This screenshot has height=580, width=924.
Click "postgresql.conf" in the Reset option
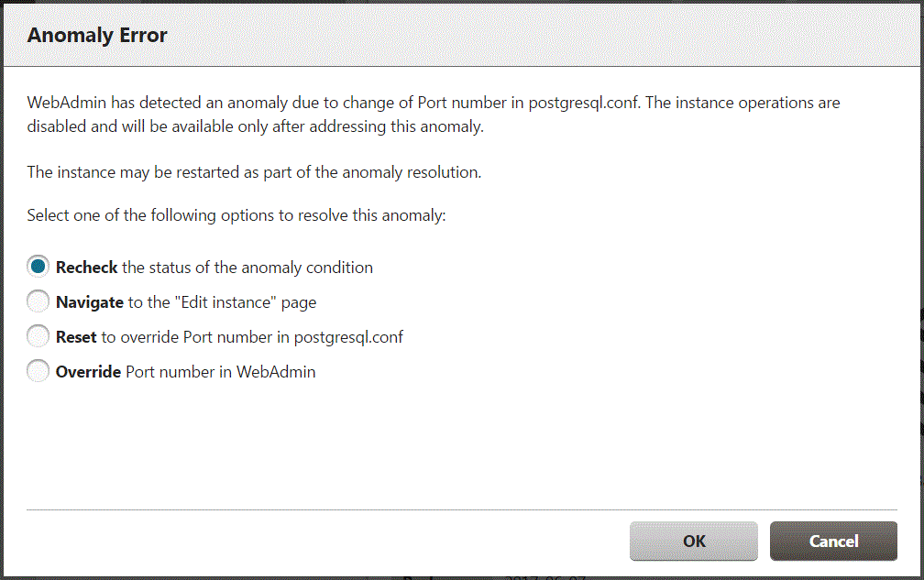tap(348, 337)
